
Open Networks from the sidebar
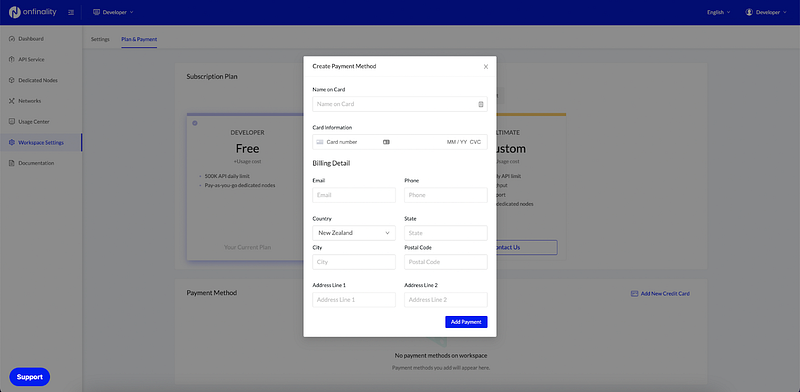tap(41, 101)
